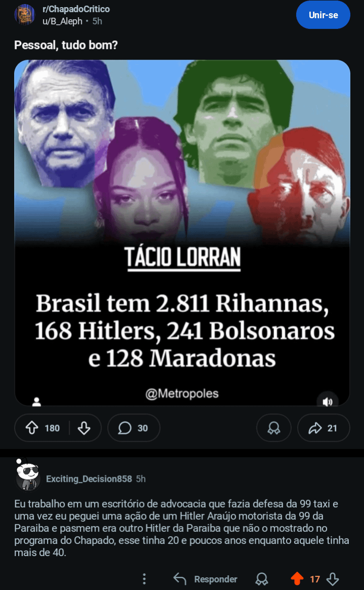This screenshot has width=364, height=590.
Task: Toggle the video sound speaker icon
Action: click(x=328, y=402)
